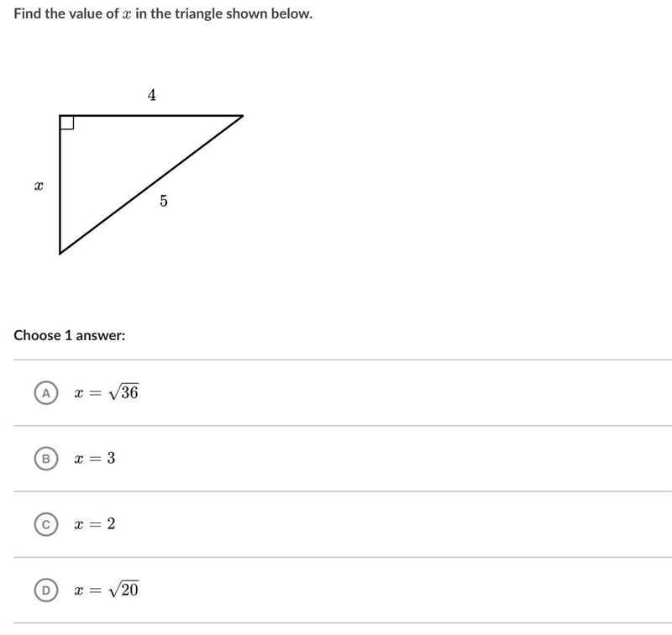672x635 pixels.
Task: Click the 'Choose 1 answer:' heading
Action: point(70,335)
